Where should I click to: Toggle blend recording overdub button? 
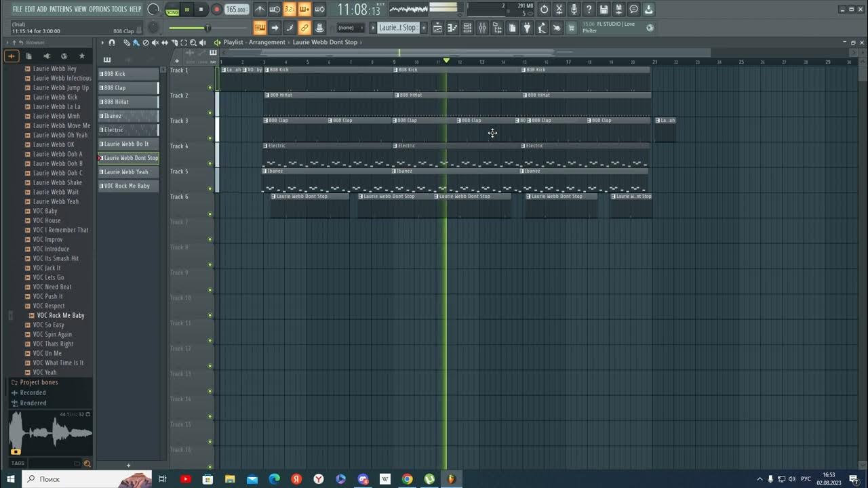click(x=304, y=9)
